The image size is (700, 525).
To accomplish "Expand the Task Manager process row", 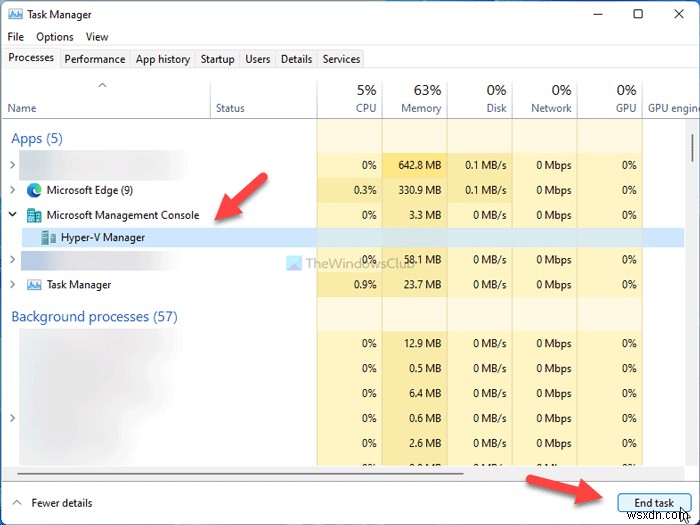I will click(12, 284).
